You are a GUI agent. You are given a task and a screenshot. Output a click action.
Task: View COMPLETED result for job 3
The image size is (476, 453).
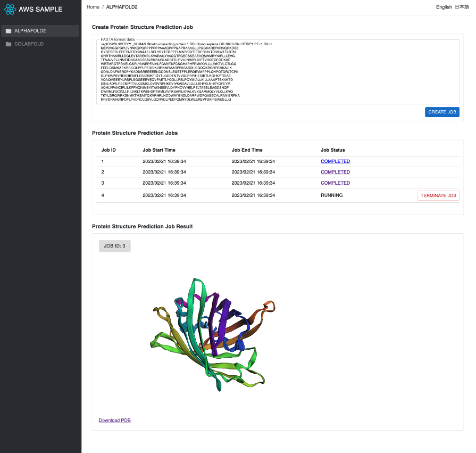click(335, 183)
